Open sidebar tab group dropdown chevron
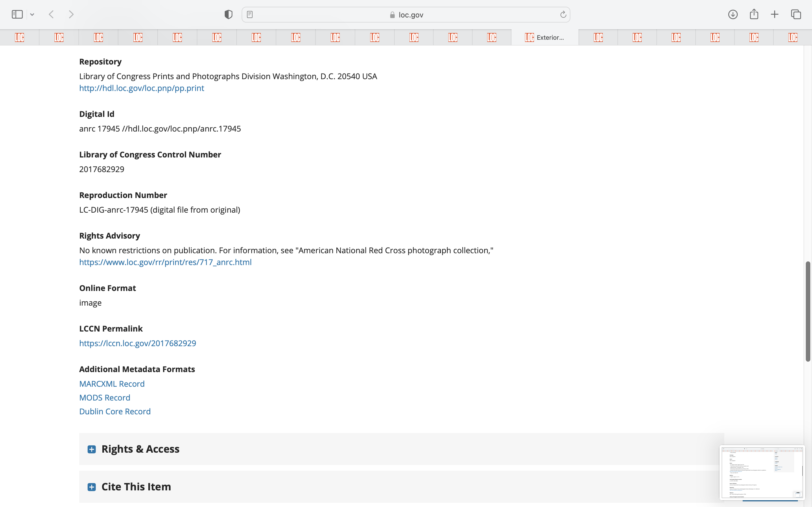 [32, 14]
